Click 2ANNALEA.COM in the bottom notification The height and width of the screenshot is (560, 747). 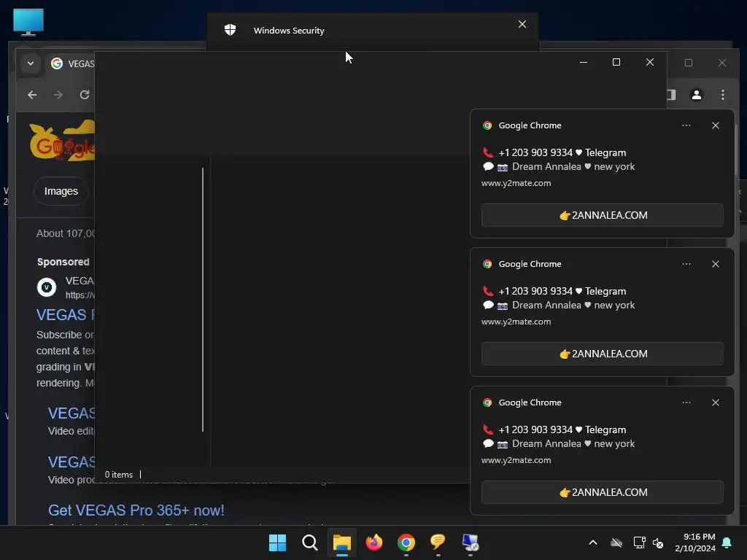point(602,492)
